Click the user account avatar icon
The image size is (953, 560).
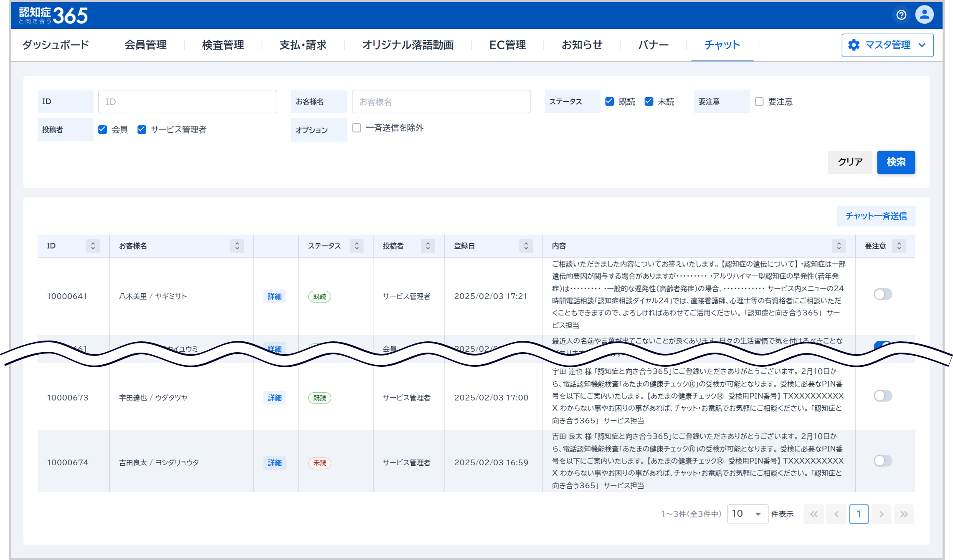click(x=924, y=15)
